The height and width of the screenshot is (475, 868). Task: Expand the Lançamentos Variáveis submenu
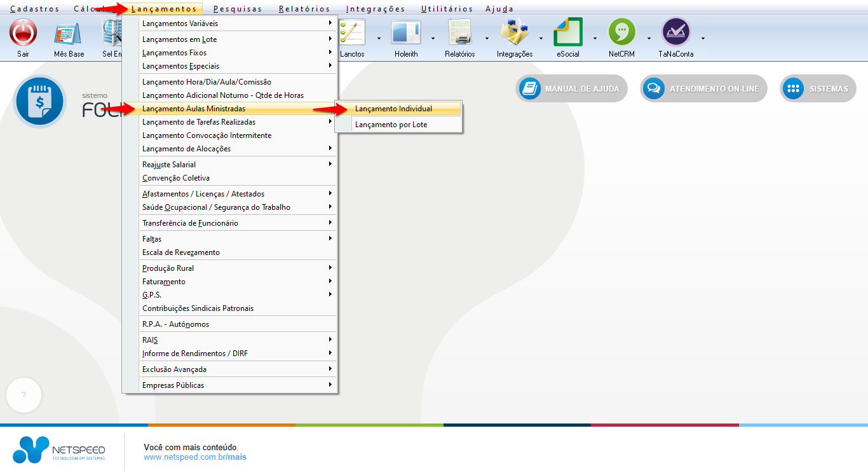[x=180, y=24]
